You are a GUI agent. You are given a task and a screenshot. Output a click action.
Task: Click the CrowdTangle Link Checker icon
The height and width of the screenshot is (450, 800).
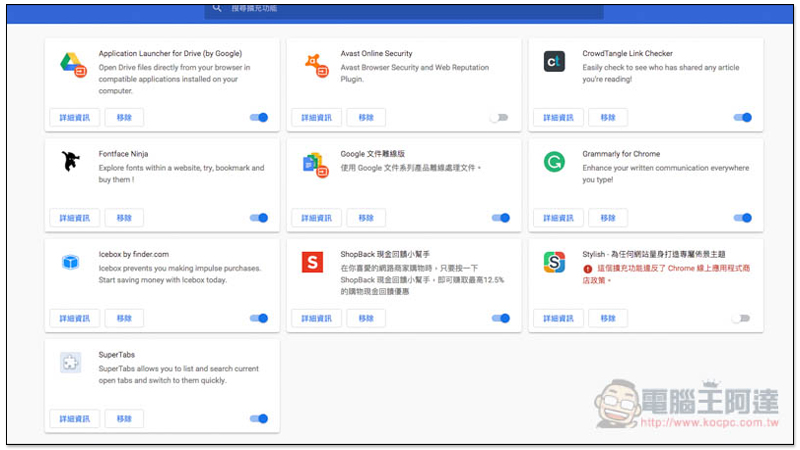554,62
